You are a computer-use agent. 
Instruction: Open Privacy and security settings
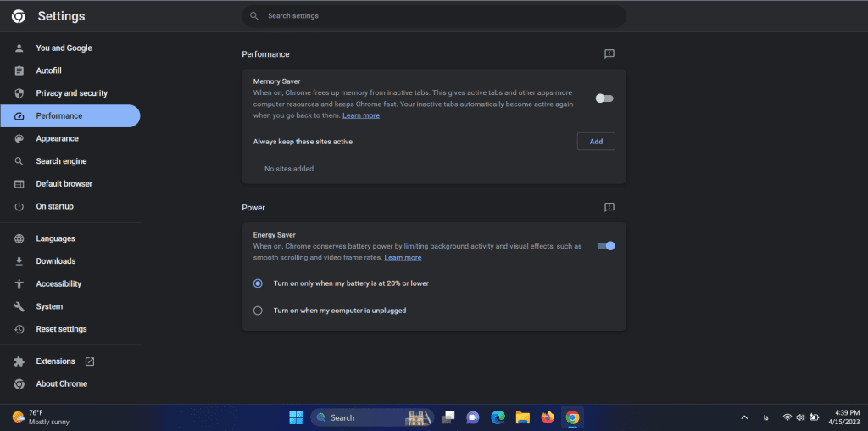pyautogui.click(x=71, y=93)
